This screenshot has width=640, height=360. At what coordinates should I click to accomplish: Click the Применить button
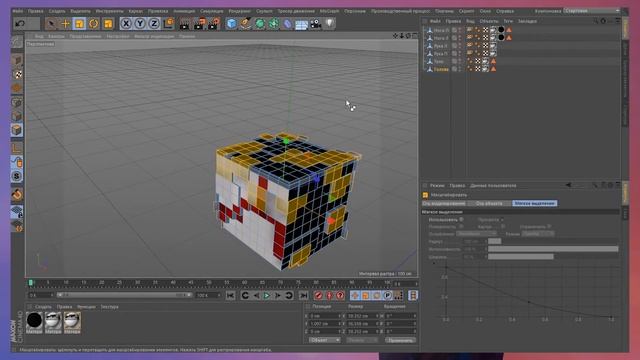pyautogui.click(x=400, y=340)
